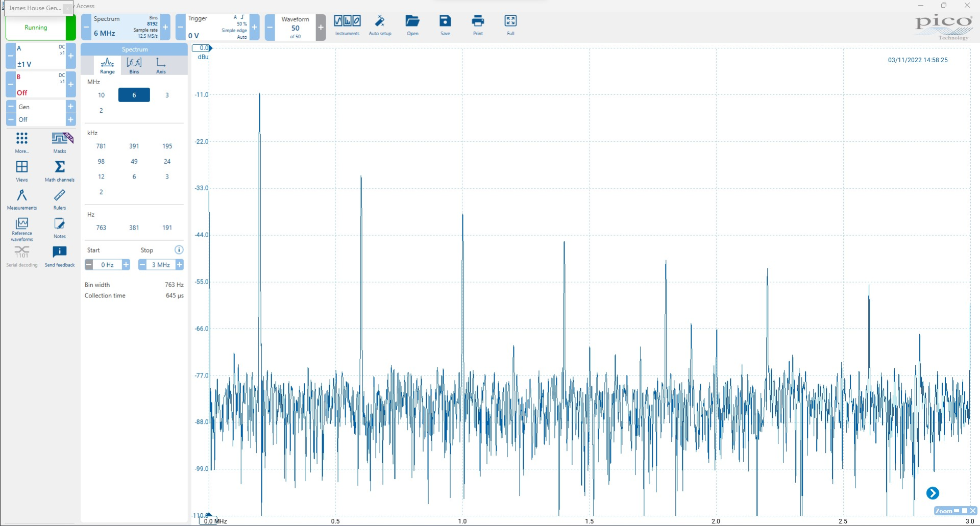Switch to the Axis tab
Screen dimensions: 980x526
click(x=161, y=65)
